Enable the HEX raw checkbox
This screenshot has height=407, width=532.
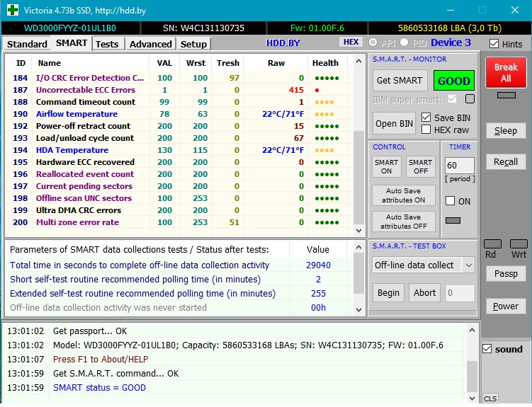pos(426,130)
